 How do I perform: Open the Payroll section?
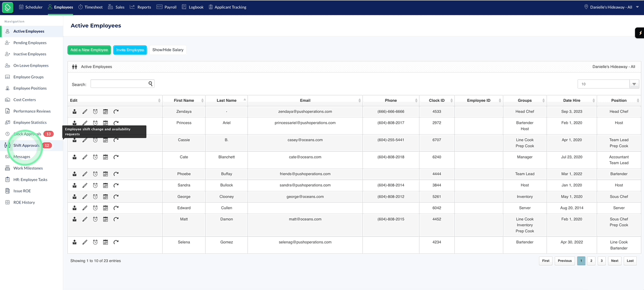166,7
